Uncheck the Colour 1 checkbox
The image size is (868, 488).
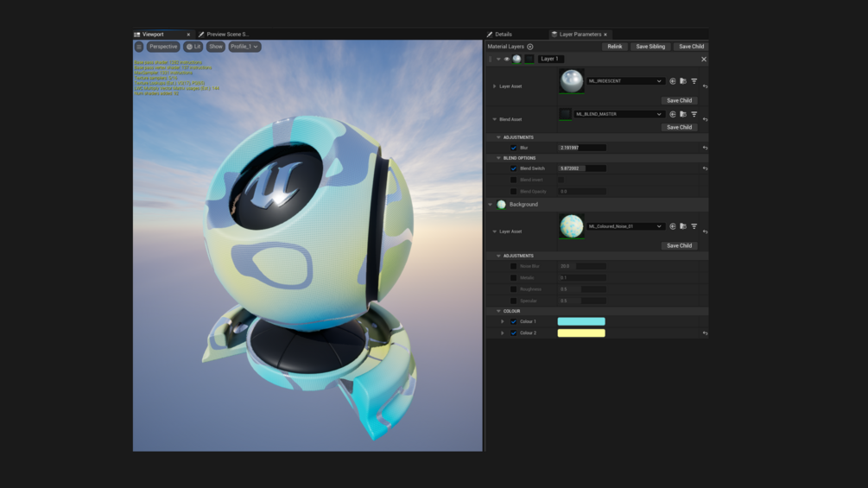tap(513, 321)
